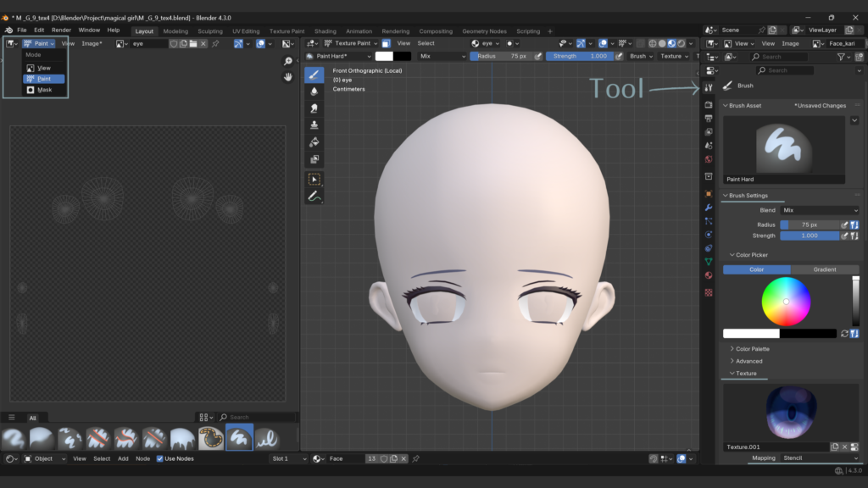Open the Blend mode dropdown in Brush Settings
The height and width of the screenshot is (488, 868).
(x=820, y=210)
